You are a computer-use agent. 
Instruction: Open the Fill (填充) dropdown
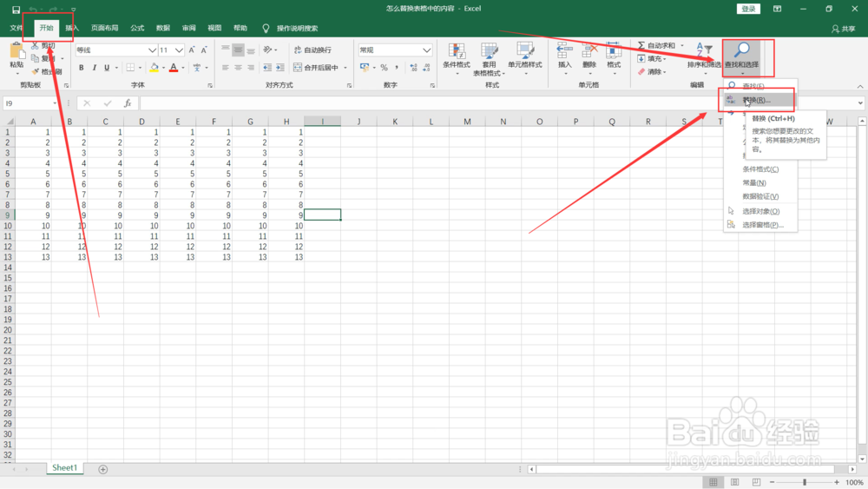pyautogui.click(x=652, y=59)
